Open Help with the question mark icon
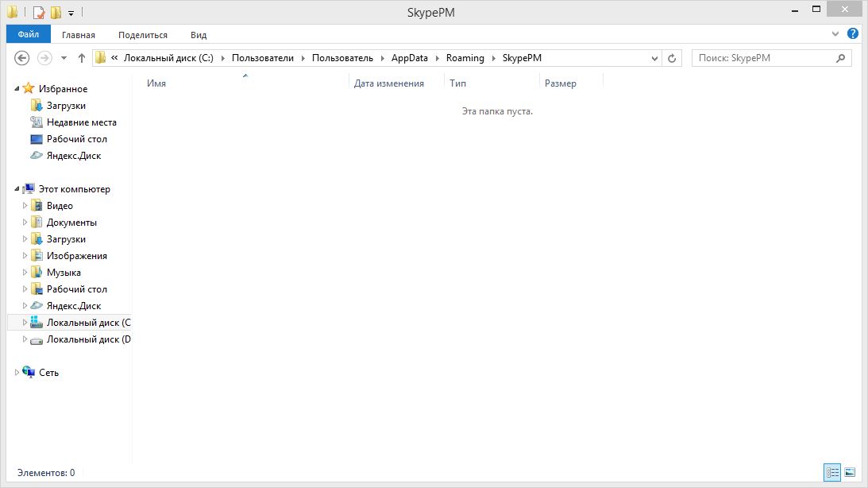868x488 pixels. 853,34
